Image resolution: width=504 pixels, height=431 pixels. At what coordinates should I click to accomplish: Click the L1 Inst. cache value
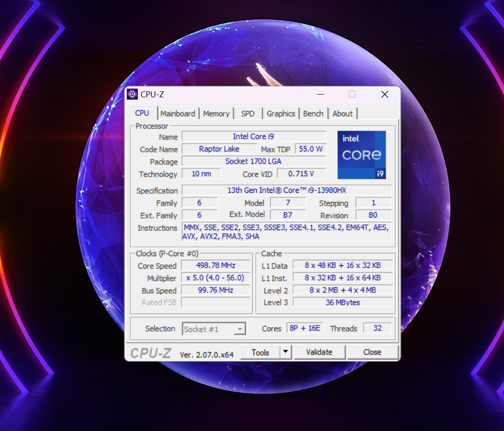tap(343, 278)
